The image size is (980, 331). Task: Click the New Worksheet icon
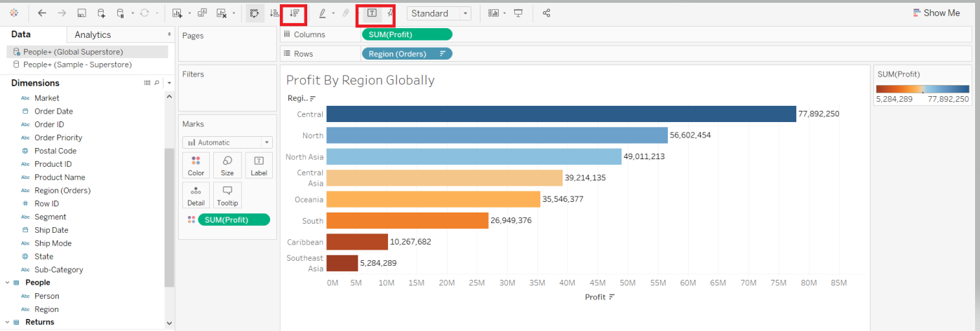177,13
